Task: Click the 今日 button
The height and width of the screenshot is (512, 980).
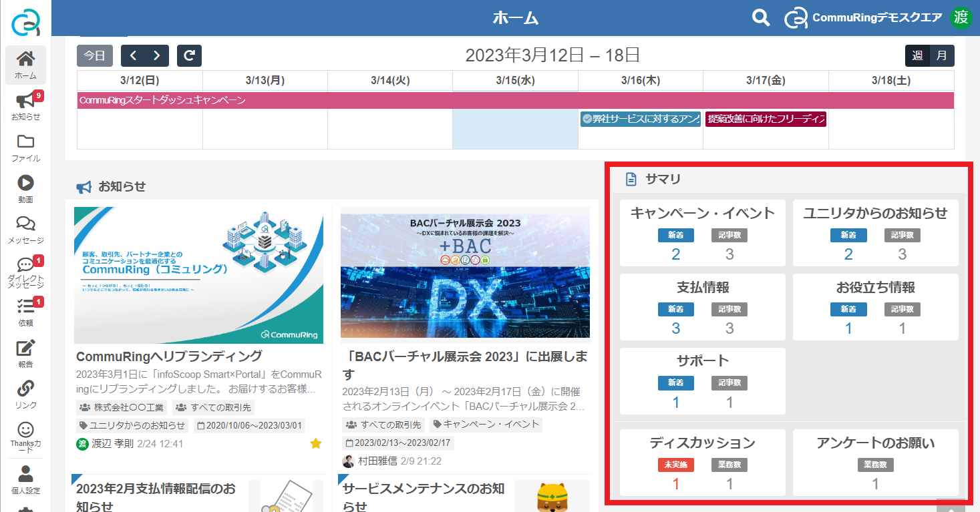Action: 95,55
